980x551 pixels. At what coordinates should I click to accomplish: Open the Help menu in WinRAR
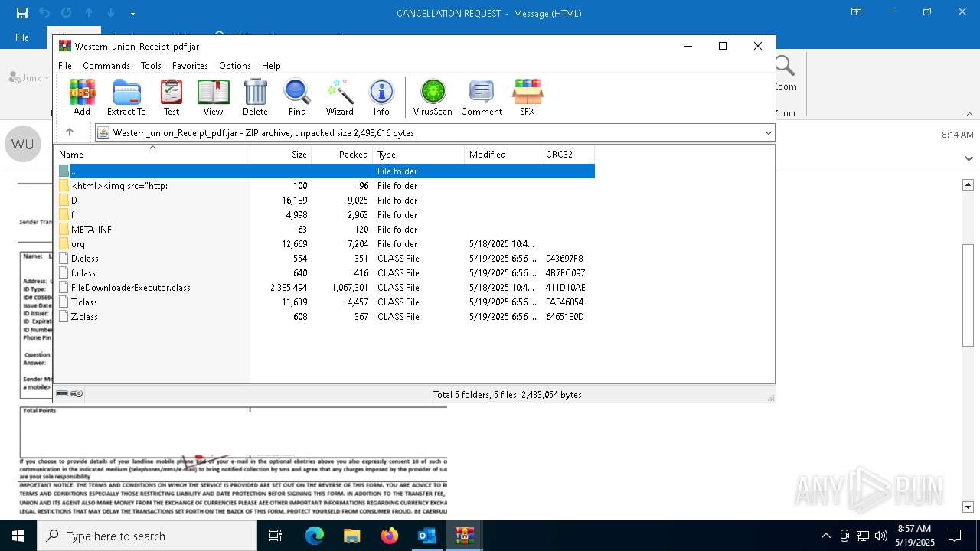pos(271,66)
